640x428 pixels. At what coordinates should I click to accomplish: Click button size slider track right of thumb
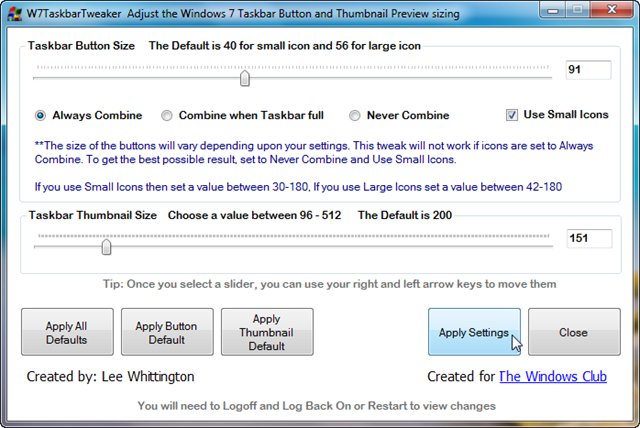click(400, 78)
